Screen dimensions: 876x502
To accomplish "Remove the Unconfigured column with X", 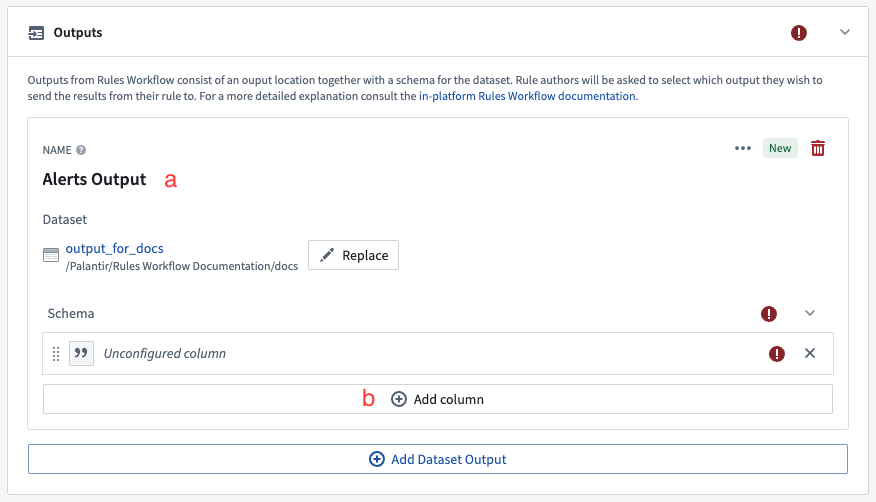I will tap(810, 353).
